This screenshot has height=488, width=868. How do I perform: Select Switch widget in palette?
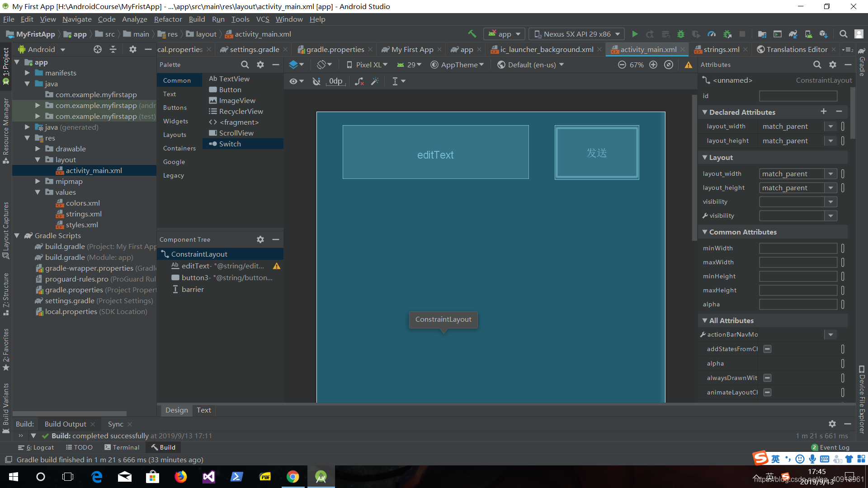(x=243, y=144)
